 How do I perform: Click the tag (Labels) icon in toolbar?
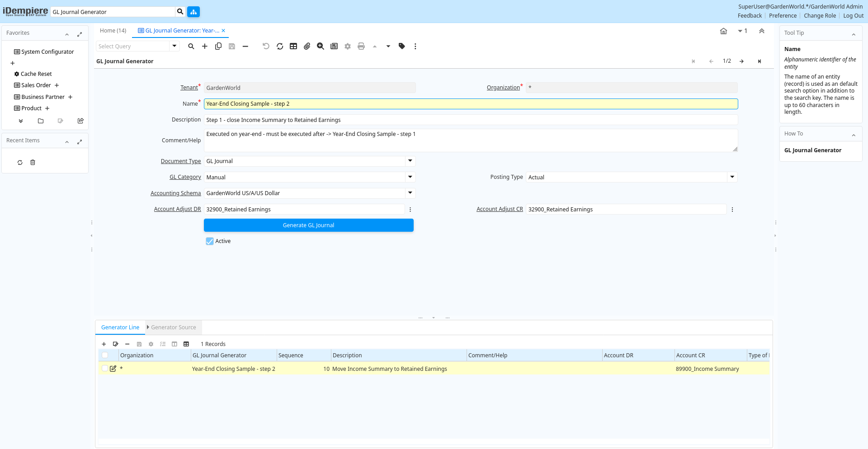(x=401, y=46)
